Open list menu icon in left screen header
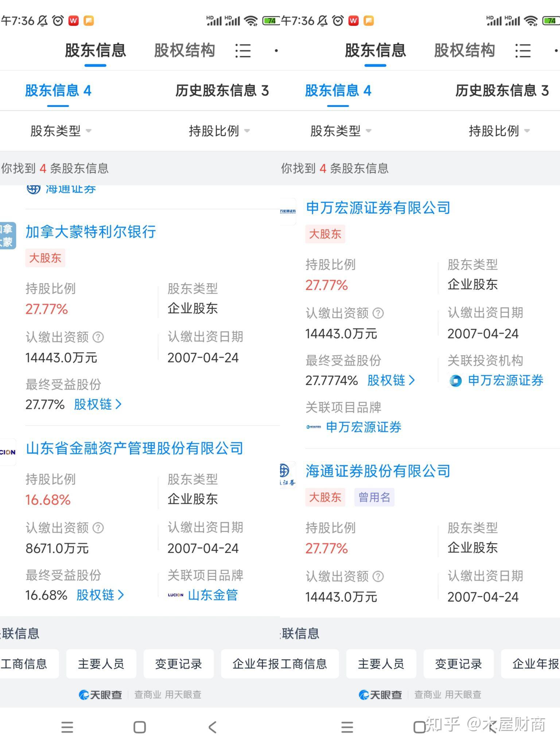Screen dimensions: 560x747 243,51
